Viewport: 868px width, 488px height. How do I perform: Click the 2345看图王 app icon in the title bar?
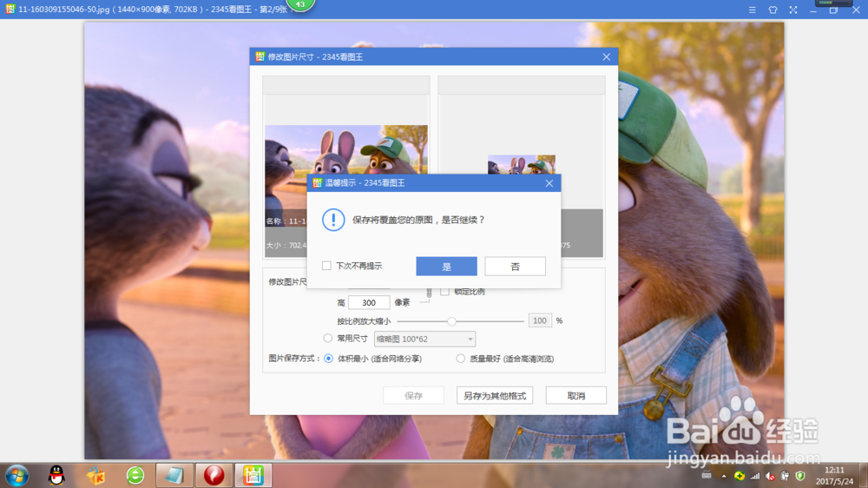pyautogui.click(x=10, y=10)
